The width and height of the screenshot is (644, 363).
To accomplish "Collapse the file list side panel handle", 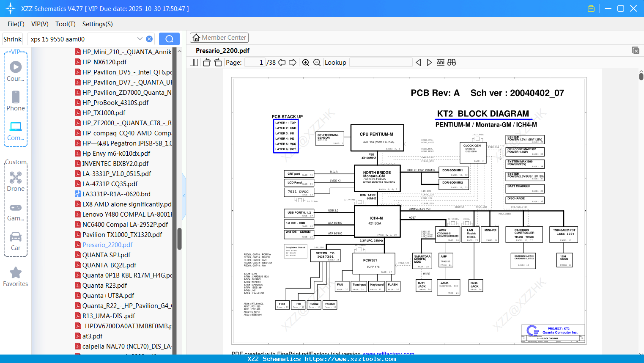I will [184, 195].
